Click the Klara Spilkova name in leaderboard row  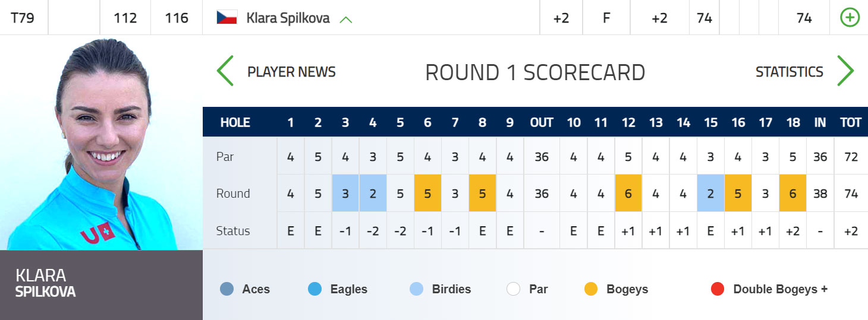[288, 18]
